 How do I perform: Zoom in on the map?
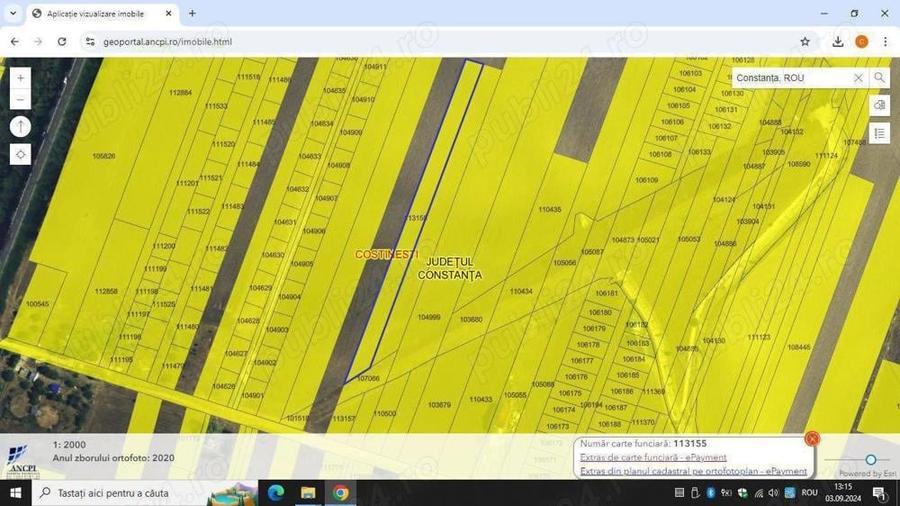click(x=20, y=77)
